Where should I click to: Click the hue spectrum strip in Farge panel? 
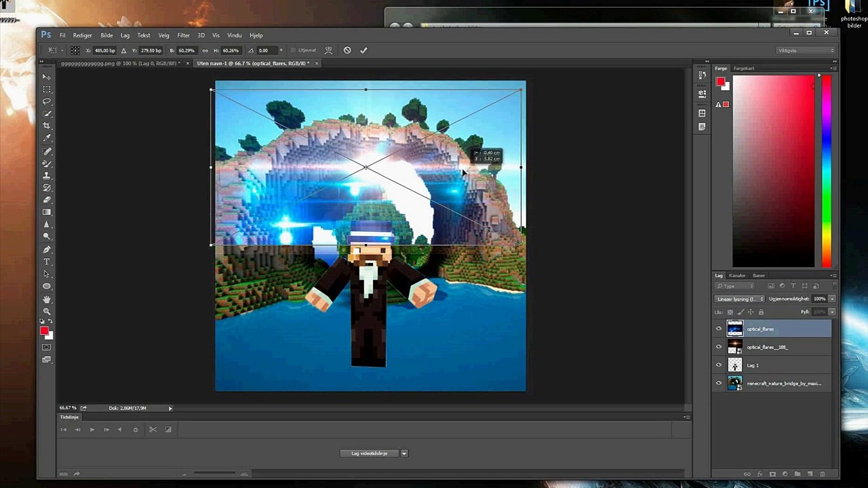coord(826,171)
